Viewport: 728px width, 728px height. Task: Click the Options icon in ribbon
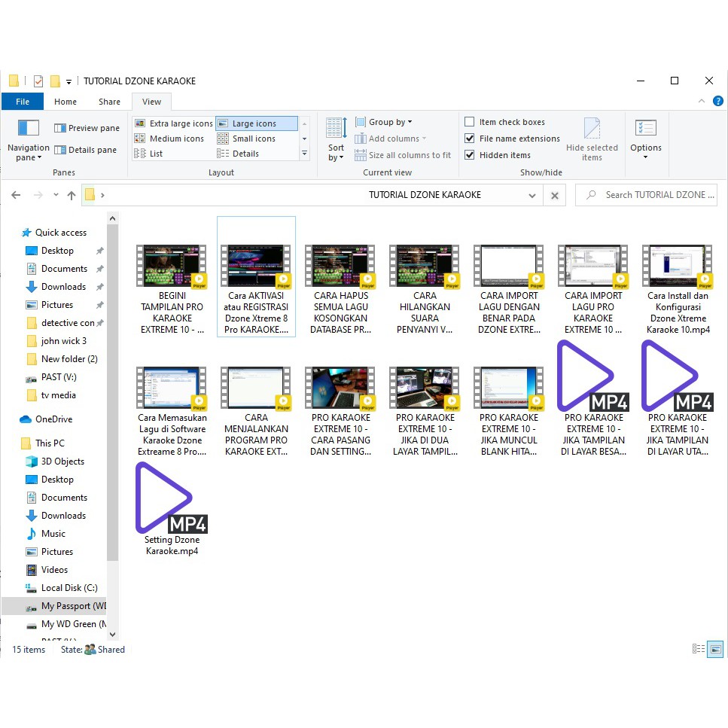click(x=645, y=129)
